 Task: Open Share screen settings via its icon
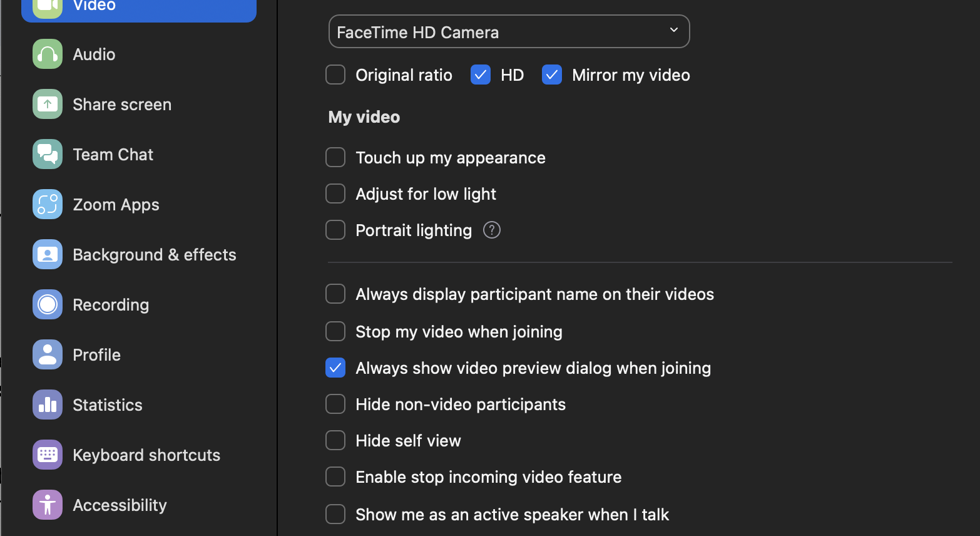(47, 104)
